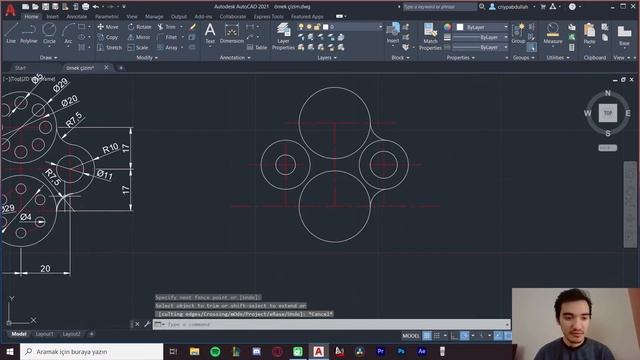Select the Line tool
This screenshot has width=640, height=360.
11,33
